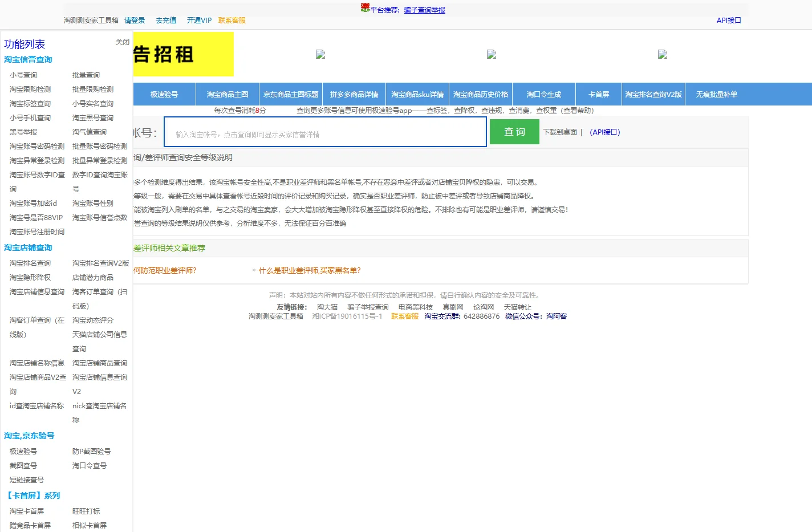Screen dimensions: 812x532
Task: Click the footer 联系客服 link
Action: tap(405, 316)
